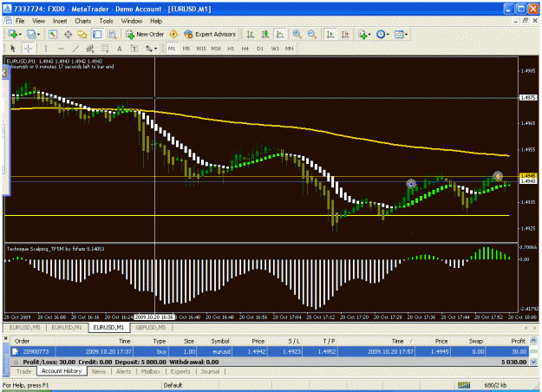Open the Profiles dropdown arrow
The height and width of the screenshot is (392, 542).
[x=38, y=34]
